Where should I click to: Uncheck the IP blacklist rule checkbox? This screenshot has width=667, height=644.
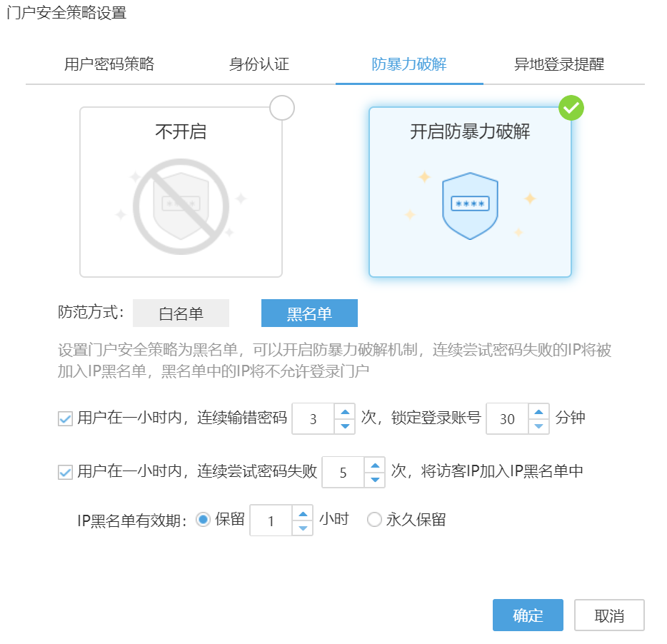click(66, 473)
